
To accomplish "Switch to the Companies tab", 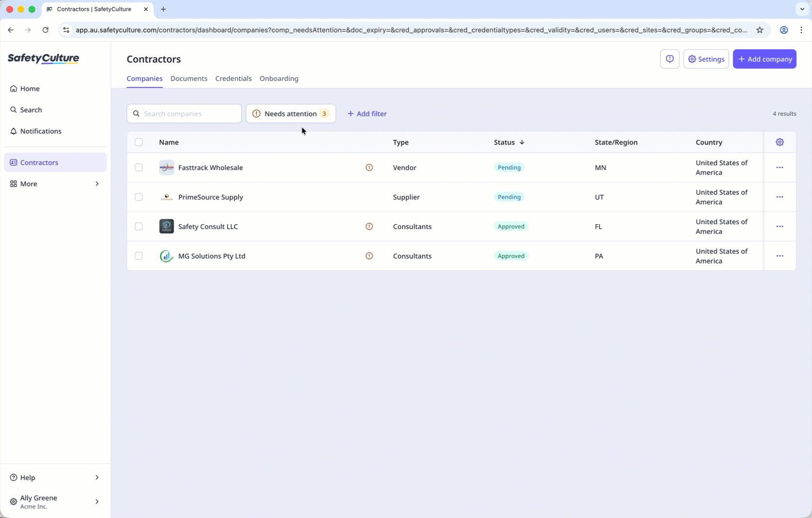I will click(145, 79).
